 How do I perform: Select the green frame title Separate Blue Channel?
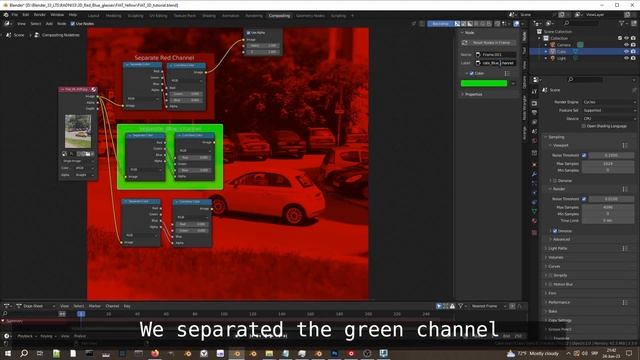coord(170,129)
